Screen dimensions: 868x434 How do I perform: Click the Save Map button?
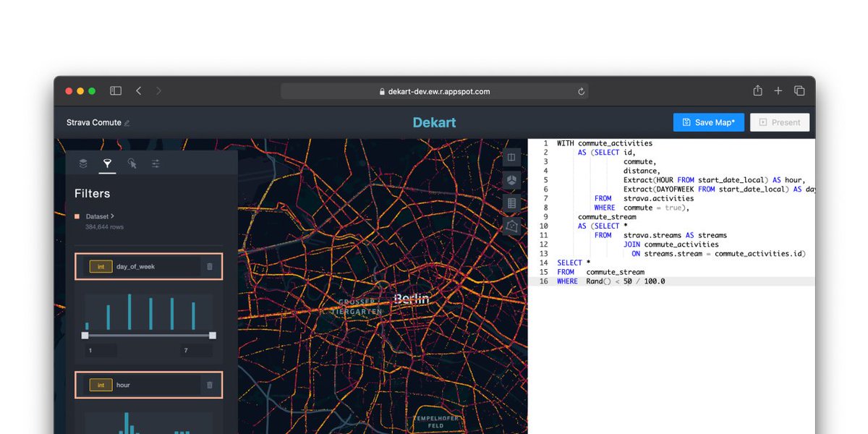coord(709,122)
